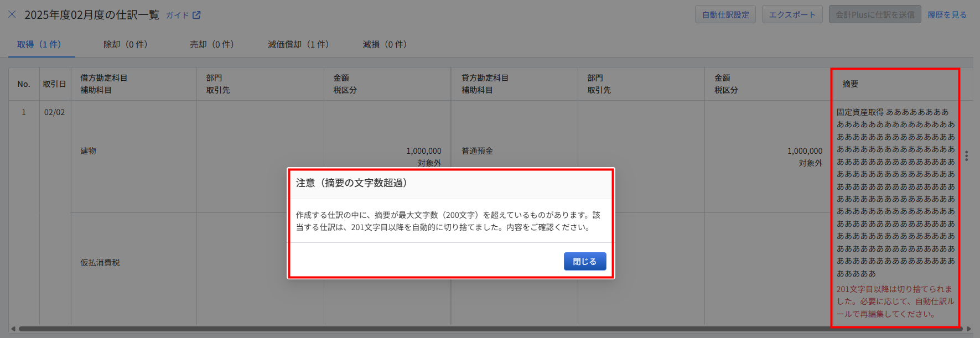Viewport: 980px width, 338px height.
Task: Close the journal list with X icon
Action: click(12, 14)
